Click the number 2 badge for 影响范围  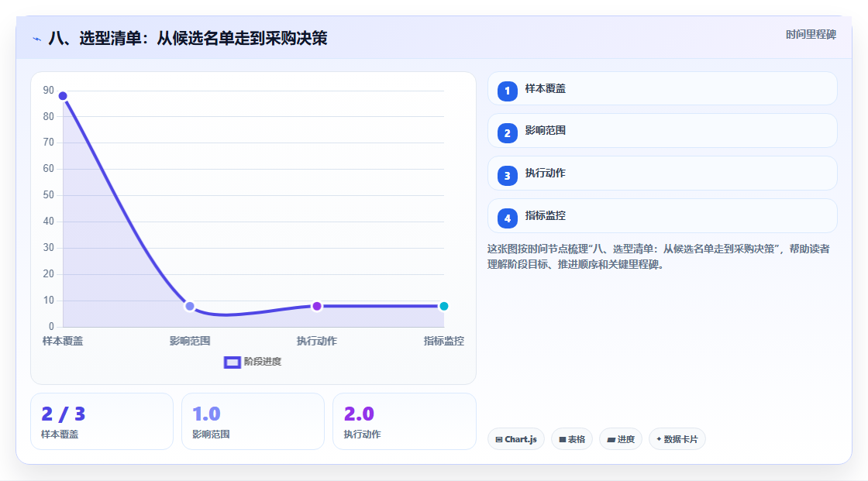click(507, 133)
